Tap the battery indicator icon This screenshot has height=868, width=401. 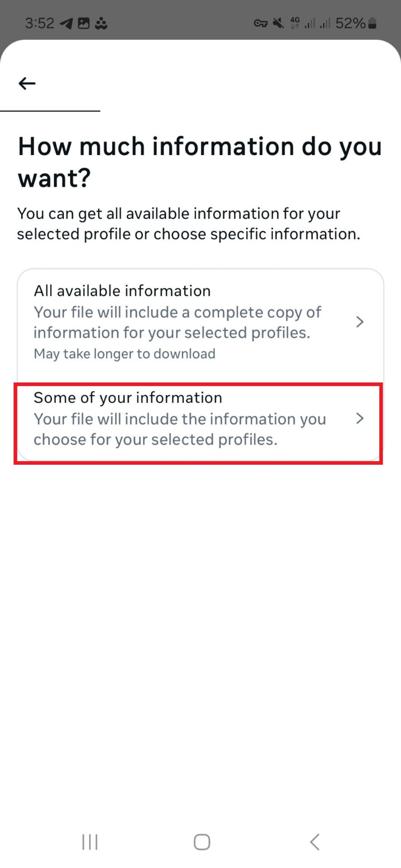[372, 23]
